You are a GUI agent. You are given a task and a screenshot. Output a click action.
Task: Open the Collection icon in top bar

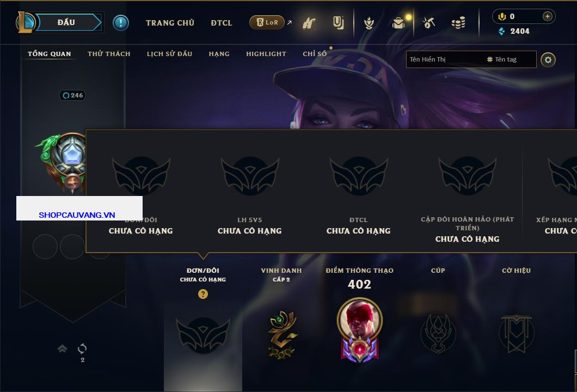click(339, 23)
